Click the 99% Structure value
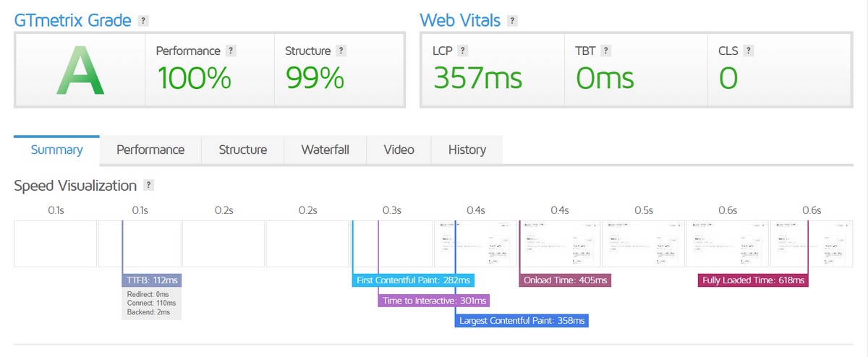The width and height of the screenshot is (868, 357). [315, 77]
